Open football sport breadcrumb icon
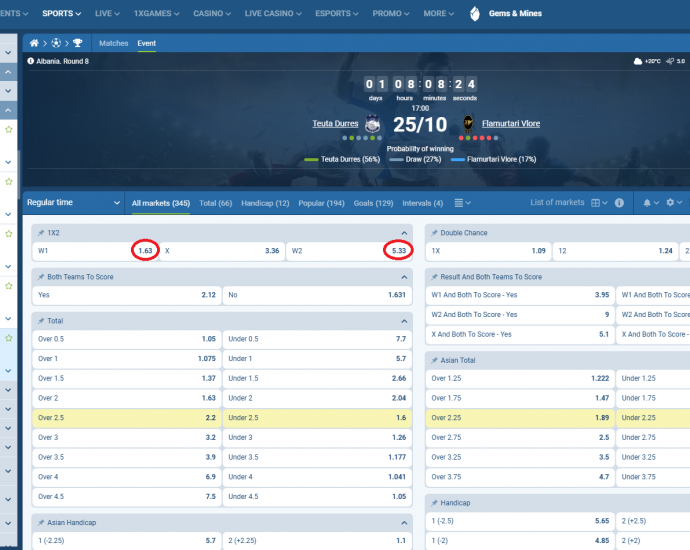 56,43
